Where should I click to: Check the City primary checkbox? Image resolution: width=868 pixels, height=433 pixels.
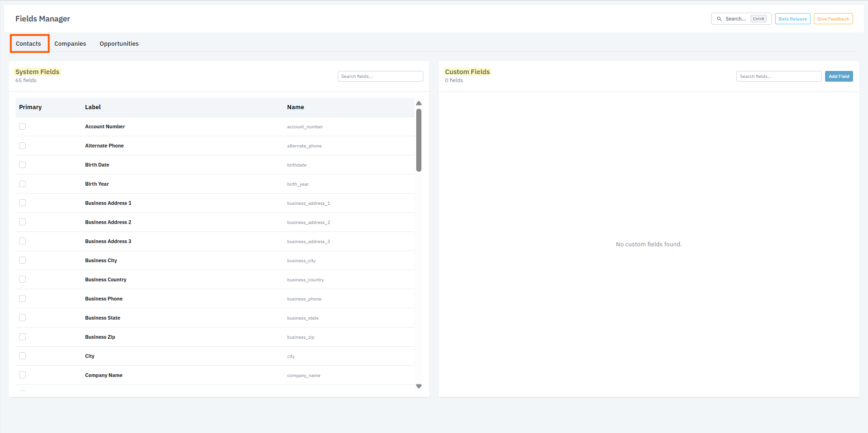pos(22,356)
